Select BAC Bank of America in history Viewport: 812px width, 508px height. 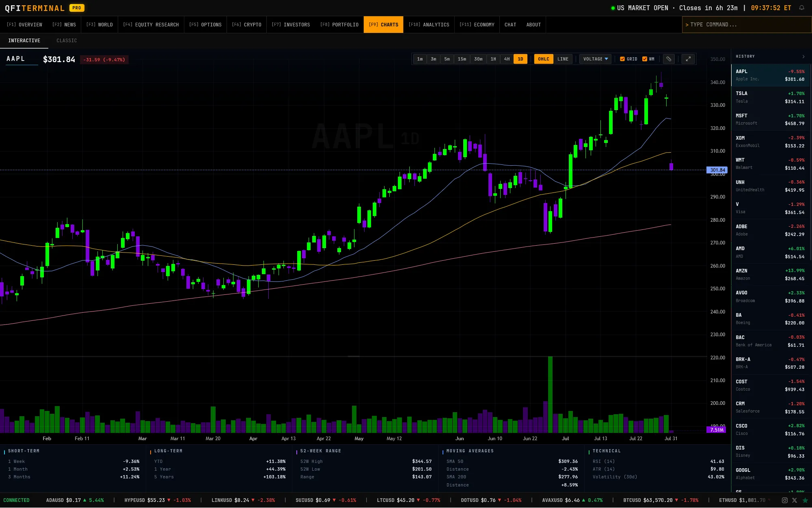click(x=770, y=341)
